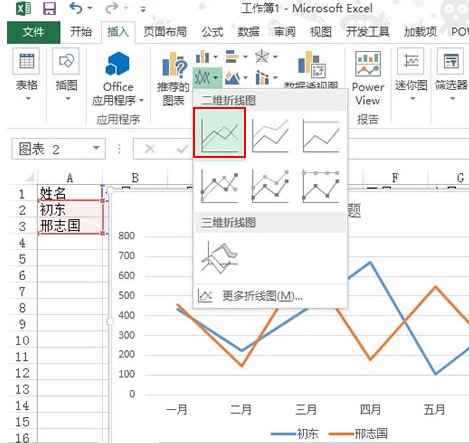This screenshot has height=443, width=469.
Task: Select the line with markers chart option
Action: point(219,186)
